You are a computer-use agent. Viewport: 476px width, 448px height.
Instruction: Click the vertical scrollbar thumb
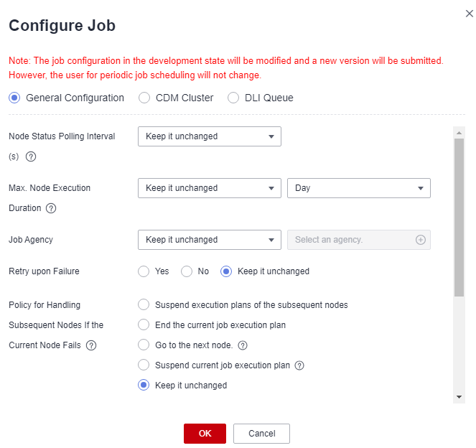click(459, 218)
